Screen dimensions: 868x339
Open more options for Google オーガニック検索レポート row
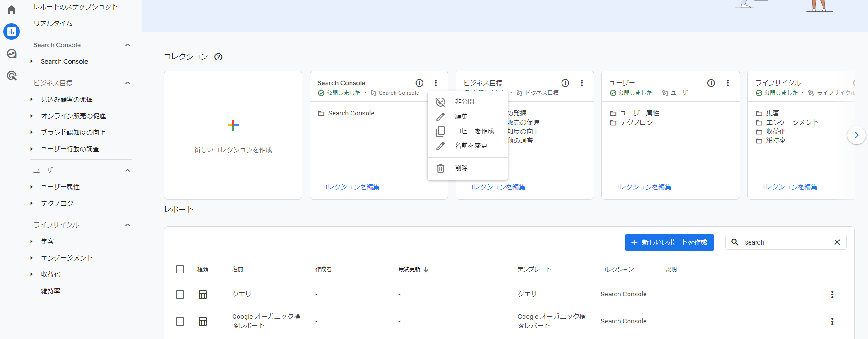[x=832, y=322]
